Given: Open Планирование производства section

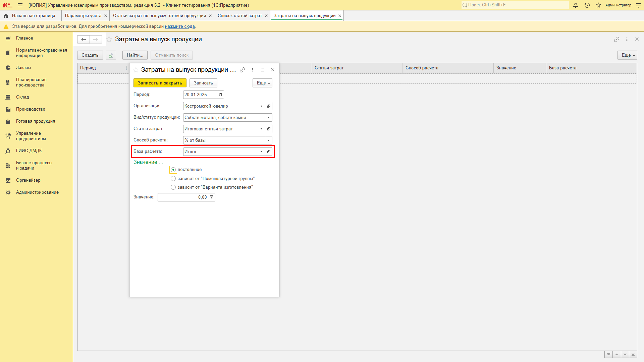Looking at the screenshot, I should coord(31,82).
